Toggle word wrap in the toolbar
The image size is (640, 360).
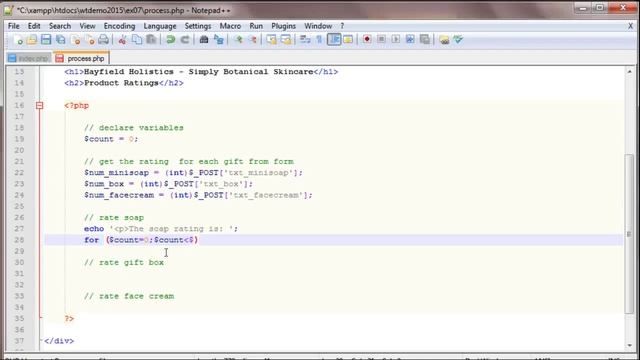tap(305, 40)
